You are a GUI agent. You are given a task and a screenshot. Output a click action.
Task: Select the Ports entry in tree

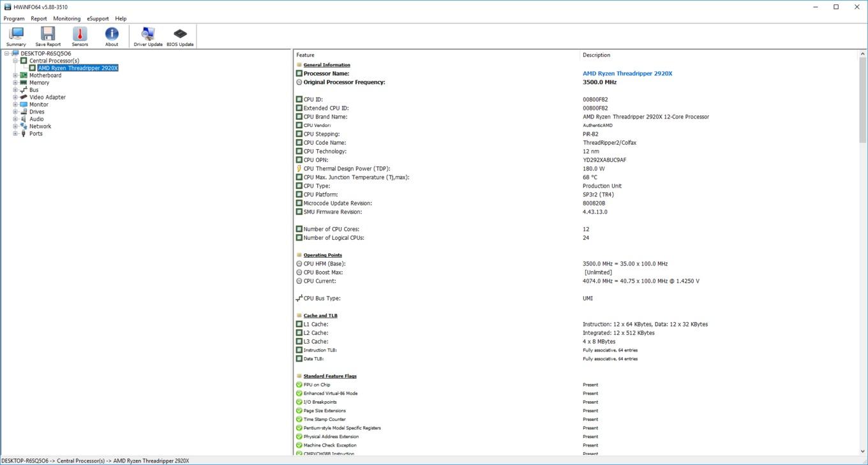point(36,134)
